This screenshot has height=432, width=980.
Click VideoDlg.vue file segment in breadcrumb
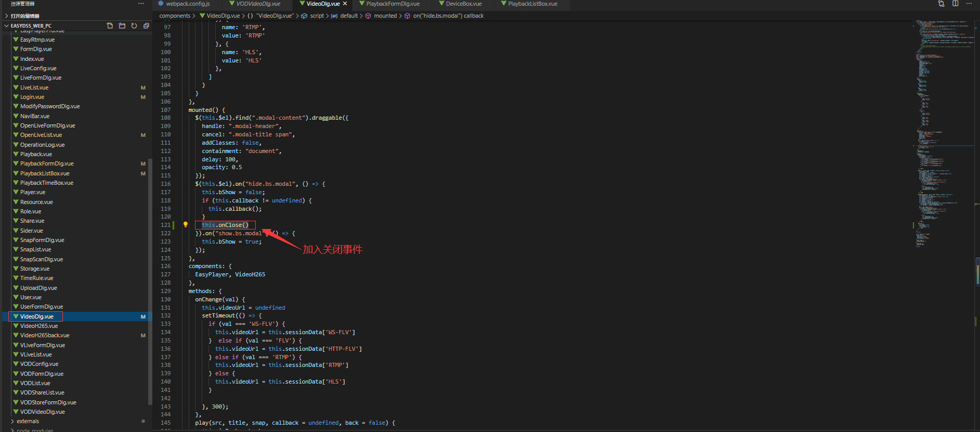point(223,16)
